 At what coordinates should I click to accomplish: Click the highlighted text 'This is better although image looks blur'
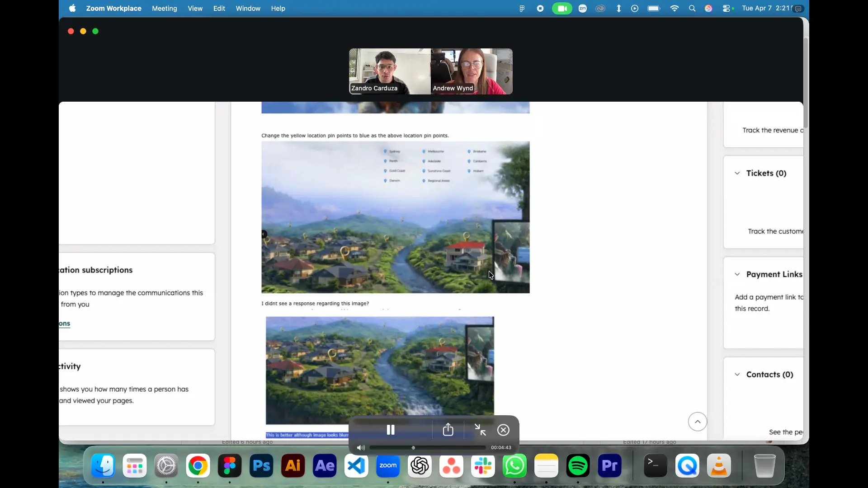(x=307, y=435)
